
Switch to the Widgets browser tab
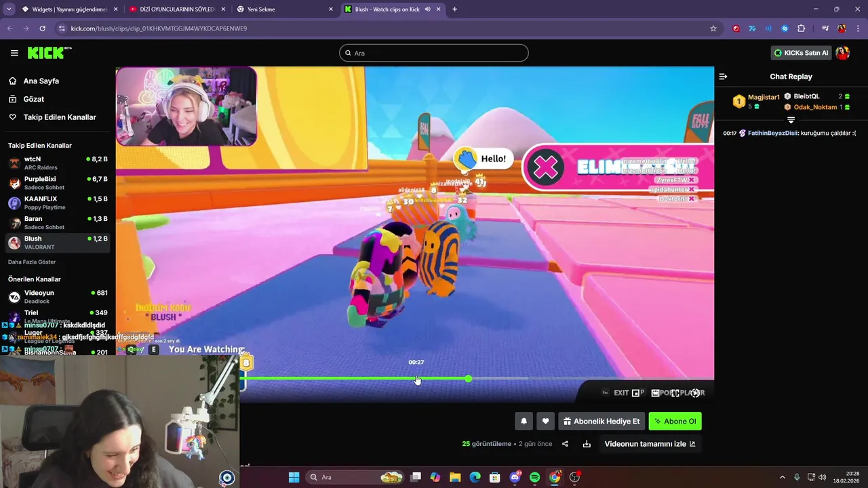[x=68, y=9]
